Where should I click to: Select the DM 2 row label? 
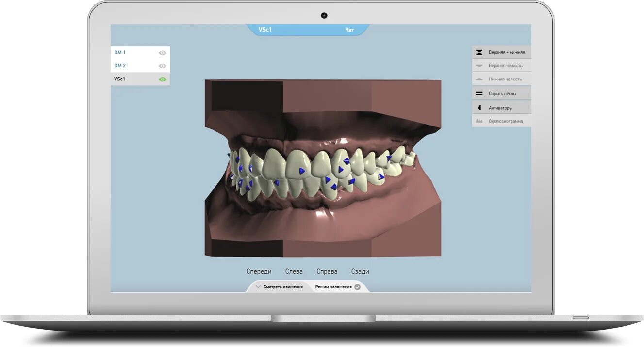pos(120,66)
